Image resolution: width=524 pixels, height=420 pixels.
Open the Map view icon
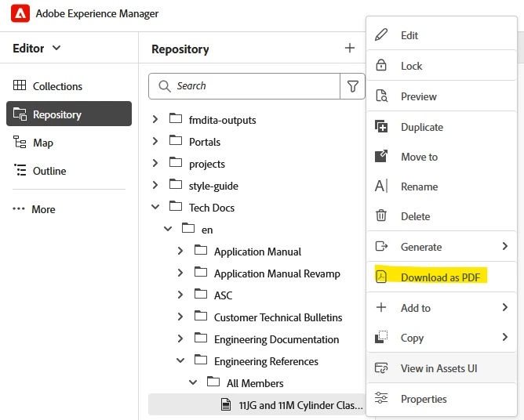19,143
